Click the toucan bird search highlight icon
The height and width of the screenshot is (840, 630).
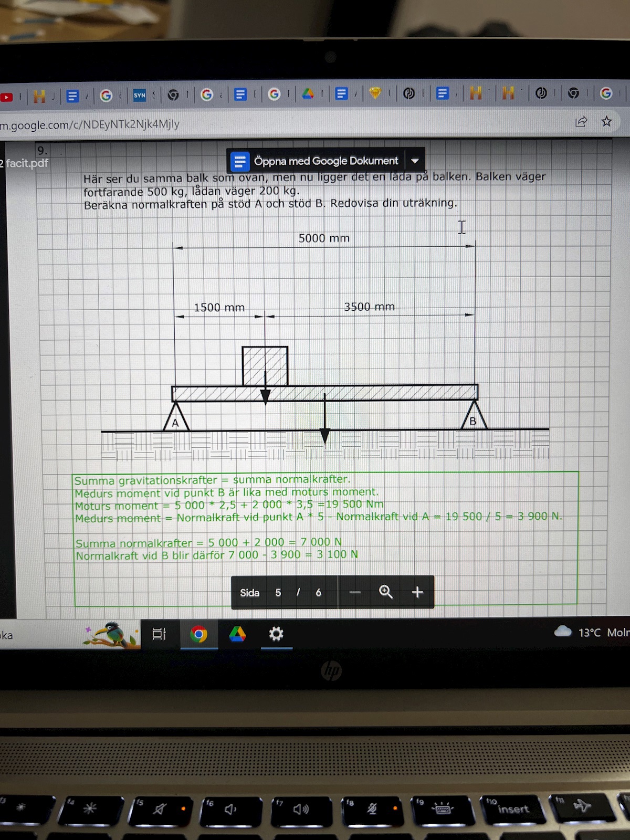110,634
